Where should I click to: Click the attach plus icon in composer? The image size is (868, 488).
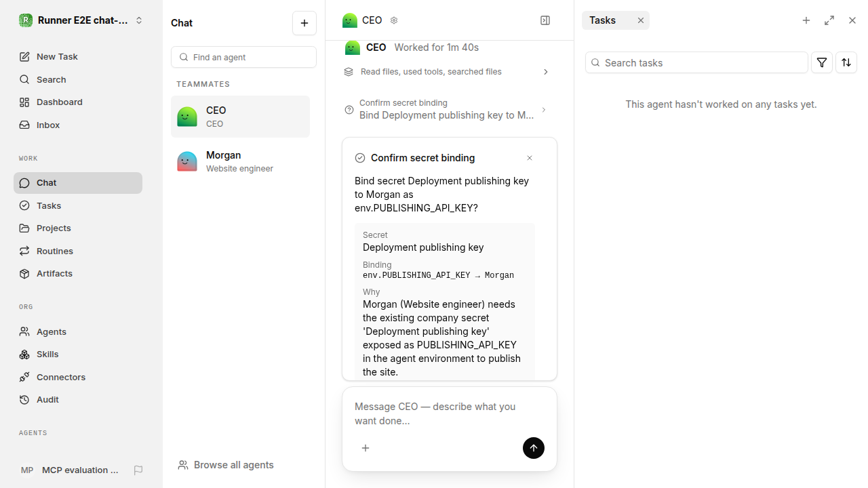pyautogui.click(x=366, y=448)
